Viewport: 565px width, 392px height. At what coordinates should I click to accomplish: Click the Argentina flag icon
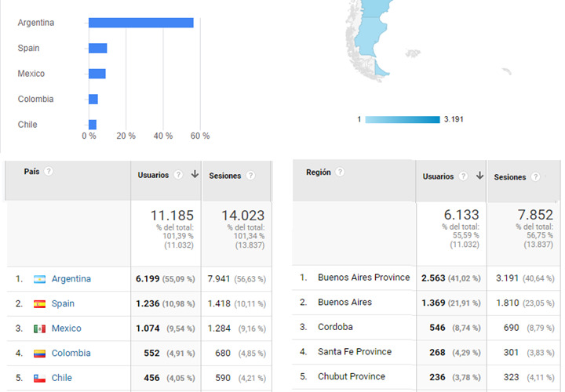point(39,279)
